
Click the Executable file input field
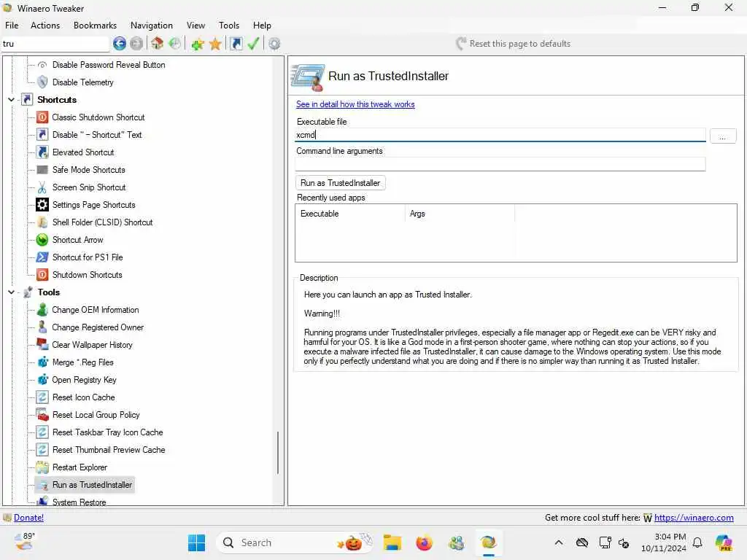(500, 135)
